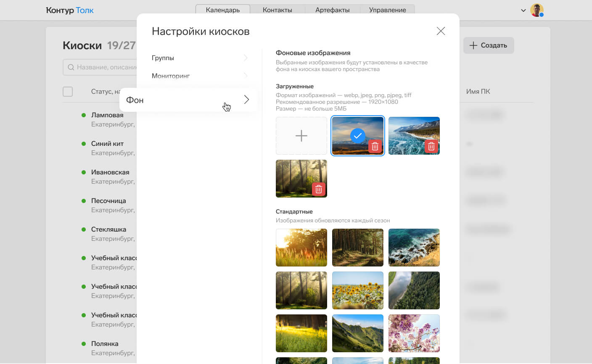Viewport: 592px width, 364px height.
Task: Open the Мониторинг settings section
Action: [x=199, y=76]
